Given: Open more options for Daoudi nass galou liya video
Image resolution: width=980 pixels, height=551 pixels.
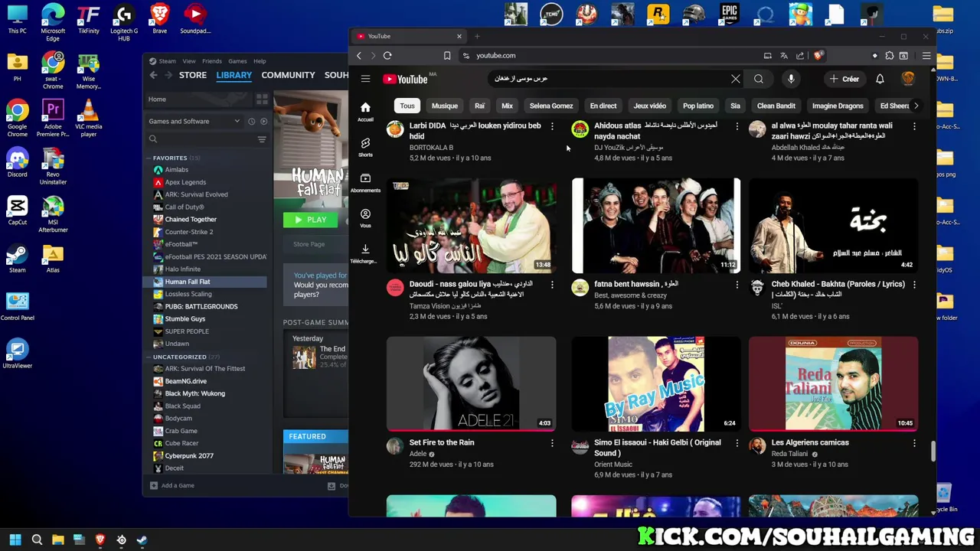Looking at the screenshot, I should [x=552, y=285].
